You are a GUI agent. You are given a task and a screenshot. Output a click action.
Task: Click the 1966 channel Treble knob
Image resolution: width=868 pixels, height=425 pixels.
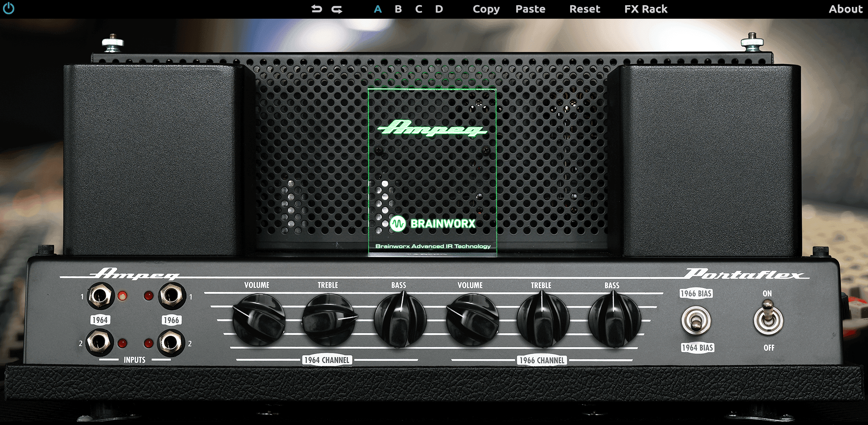(x=543, y=320)
